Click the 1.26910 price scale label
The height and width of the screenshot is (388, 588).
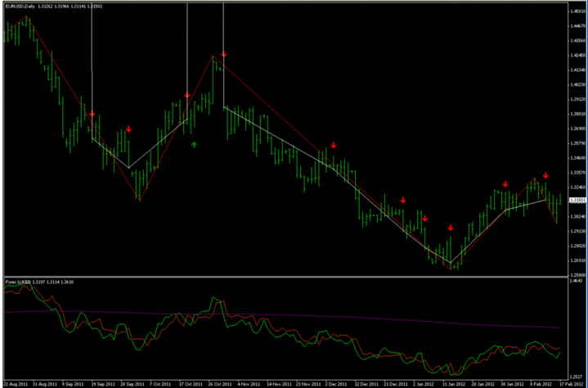[x=578, y=260]
